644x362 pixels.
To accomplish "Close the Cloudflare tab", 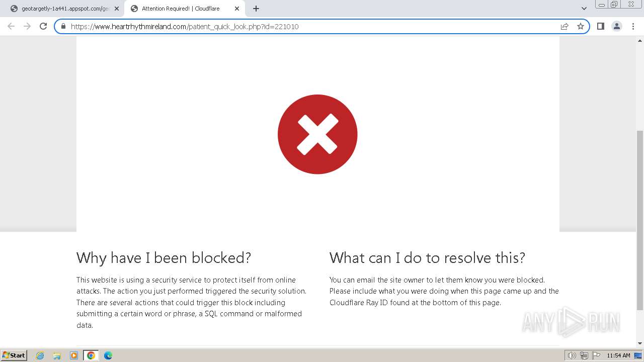I will [237, 9].
